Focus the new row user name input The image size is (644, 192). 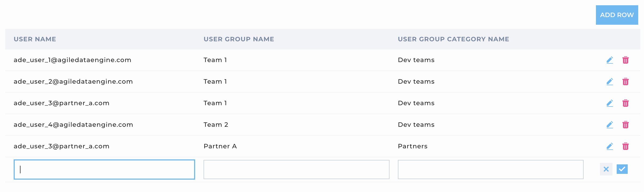(x=104, y=169)
